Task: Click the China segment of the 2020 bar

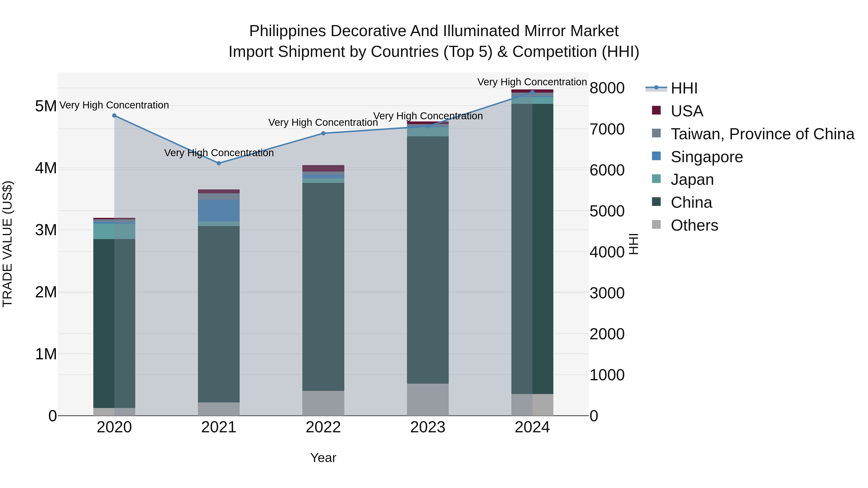Action: 114,323
